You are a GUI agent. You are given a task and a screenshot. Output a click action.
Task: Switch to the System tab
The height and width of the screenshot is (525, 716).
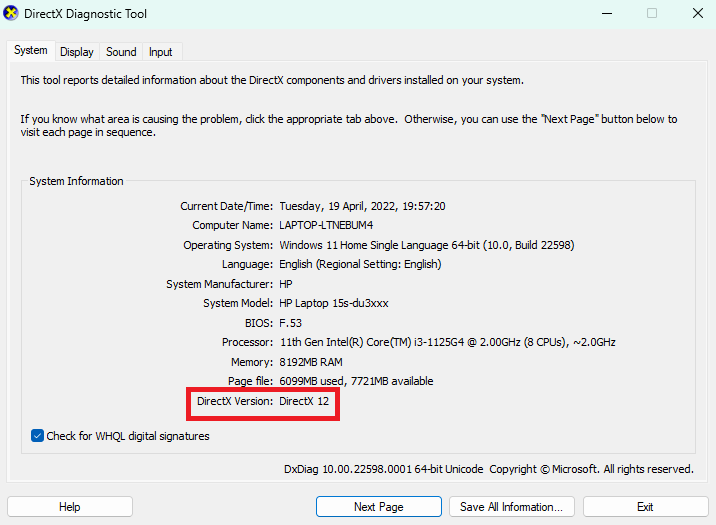point(30,51)
